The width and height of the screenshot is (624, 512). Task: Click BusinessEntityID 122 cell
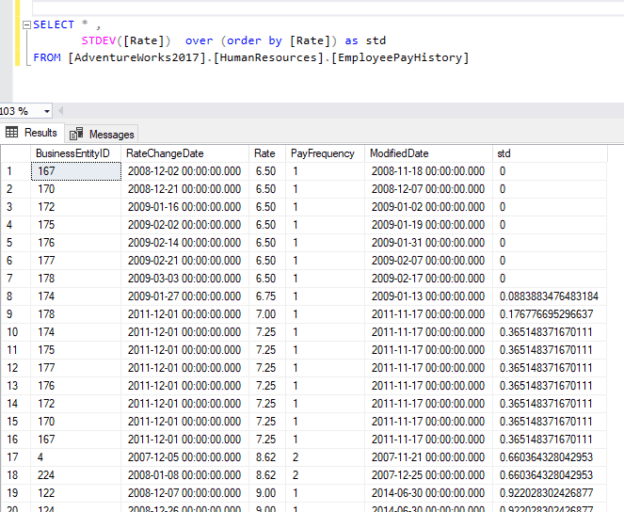click(76, 493)
